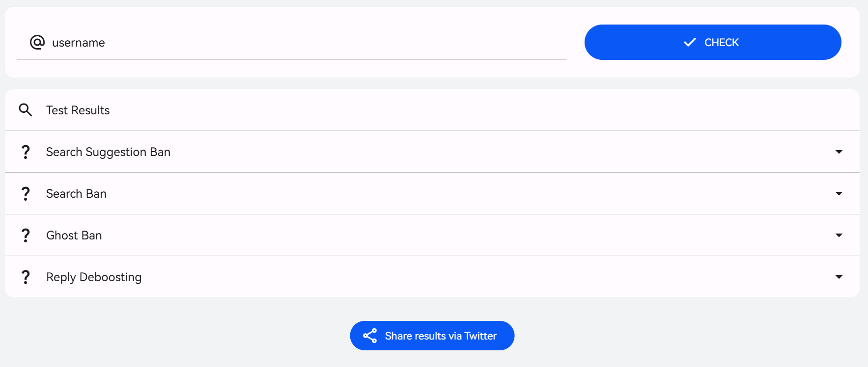Click Share results via Twitter
This screenshot has width=868, height=367.
coord(432,336)
